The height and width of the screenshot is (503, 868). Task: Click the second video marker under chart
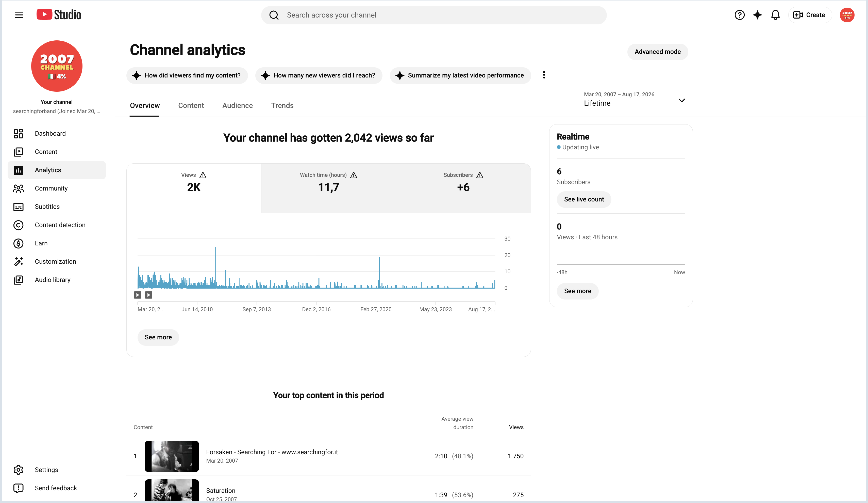coord(148,295)
